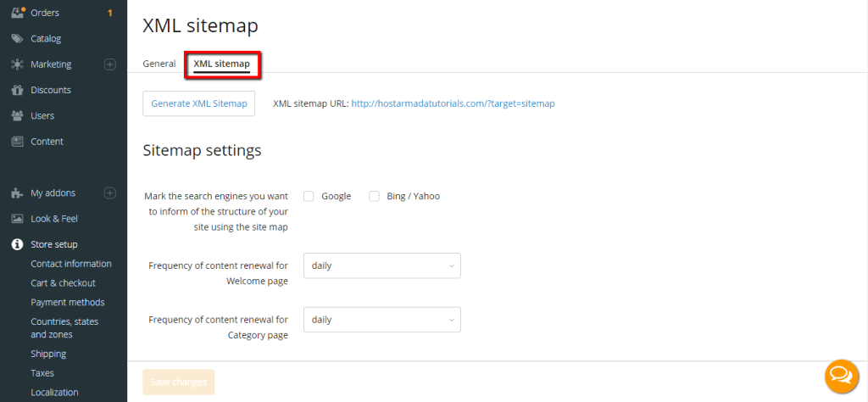Open Look & Feel section
The height and width of the screenshot is (402, 868).
(x=54, y=219)
